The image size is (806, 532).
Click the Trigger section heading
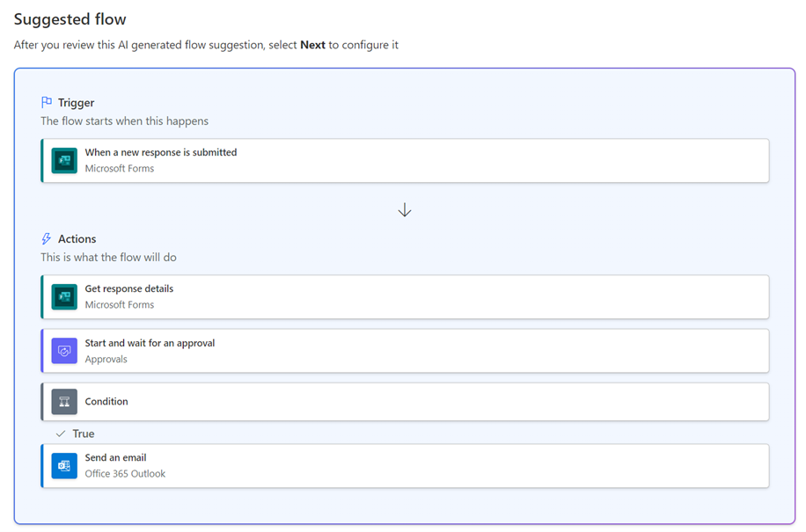[76, 103]
